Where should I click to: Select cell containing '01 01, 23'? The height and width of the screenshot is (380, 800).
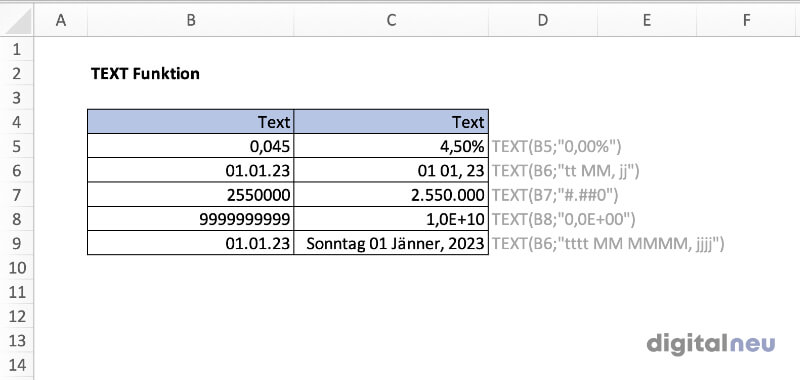pyautogui.click(x=391, y=170)
